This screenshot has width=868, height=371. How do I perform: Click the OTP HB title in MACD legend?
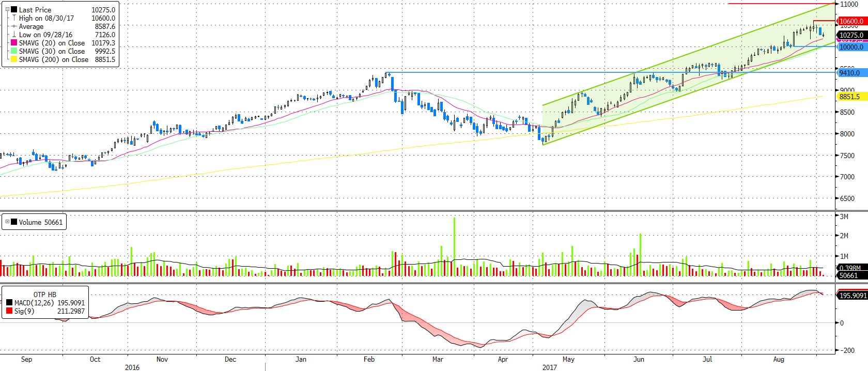click(x=45, y=295)
